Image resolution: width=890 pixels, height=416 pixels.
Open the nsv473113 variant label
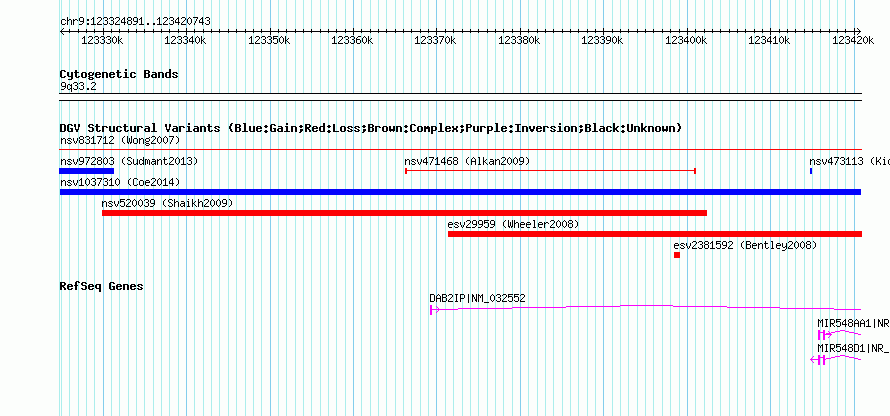(x=849, y=161)
